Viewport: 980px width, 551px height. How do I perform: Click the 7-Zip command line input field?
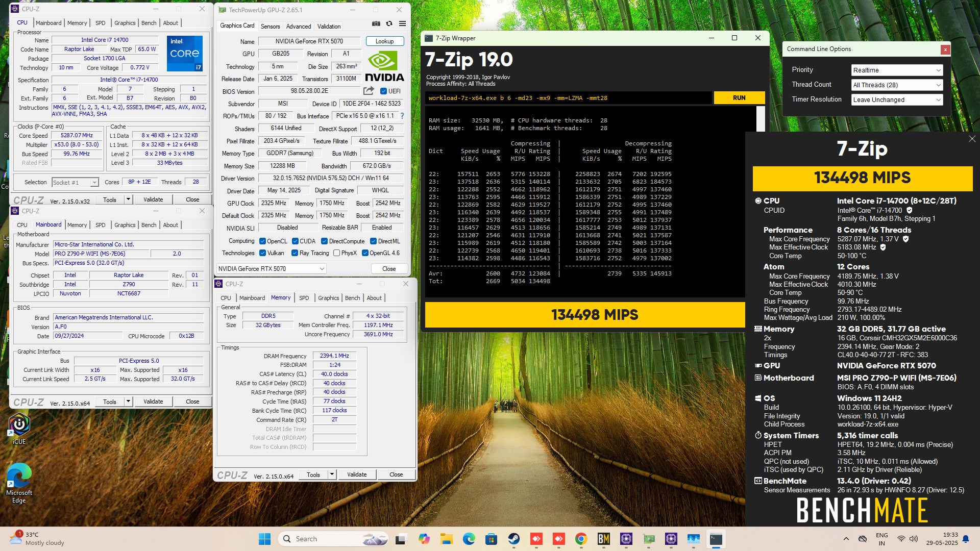tap(568, 98)
